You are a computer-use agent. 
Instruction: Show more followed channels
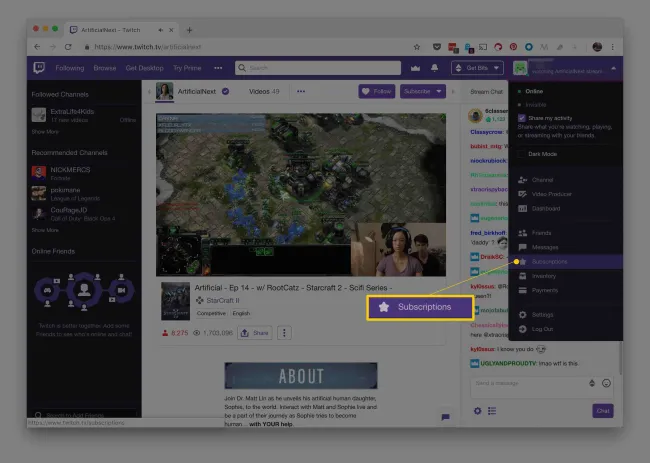[45, 132]
